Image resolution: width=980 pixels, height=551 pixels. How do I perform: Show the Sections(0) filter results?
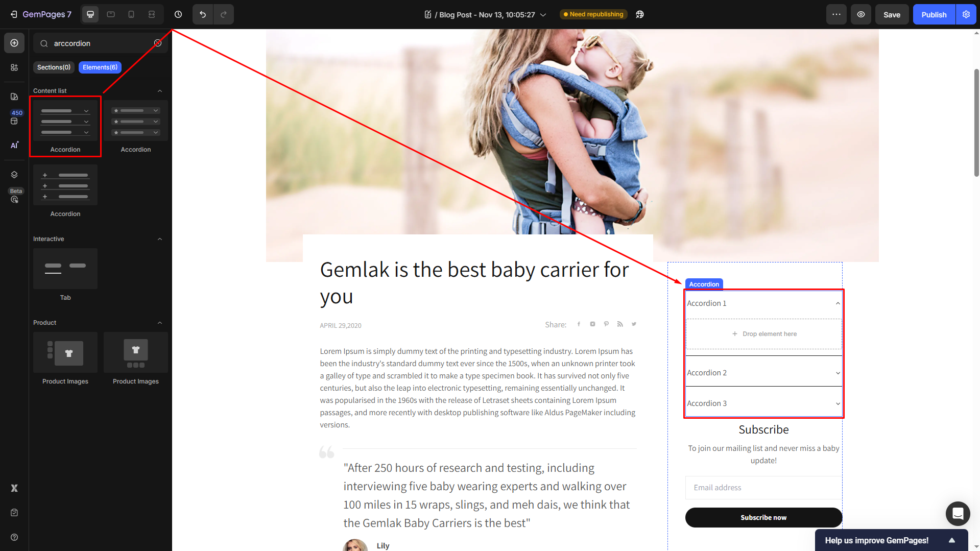click(x=54, y=67)
